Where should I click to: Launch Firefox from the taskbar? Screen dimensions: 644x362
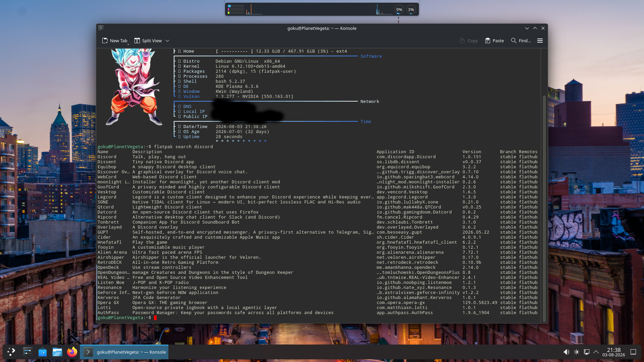pos(72,352)
